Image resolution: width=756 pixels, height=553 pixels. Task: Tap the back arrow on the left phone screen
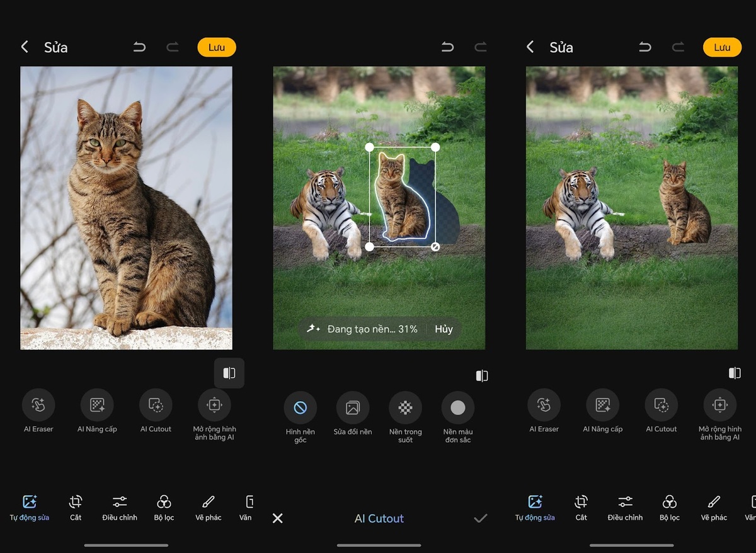pyautogui.click(x=25, y=47)
